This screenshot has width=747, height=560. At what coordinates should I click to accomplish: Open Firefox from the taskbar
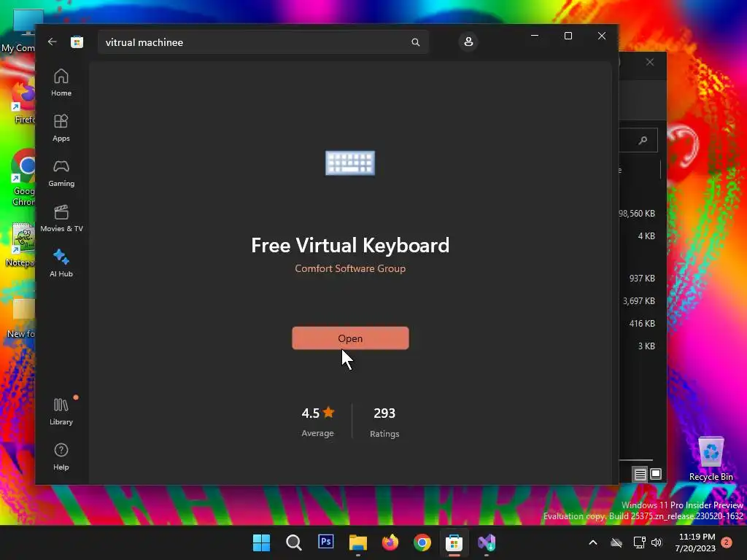pyautogui.click(x=390, y=542)
